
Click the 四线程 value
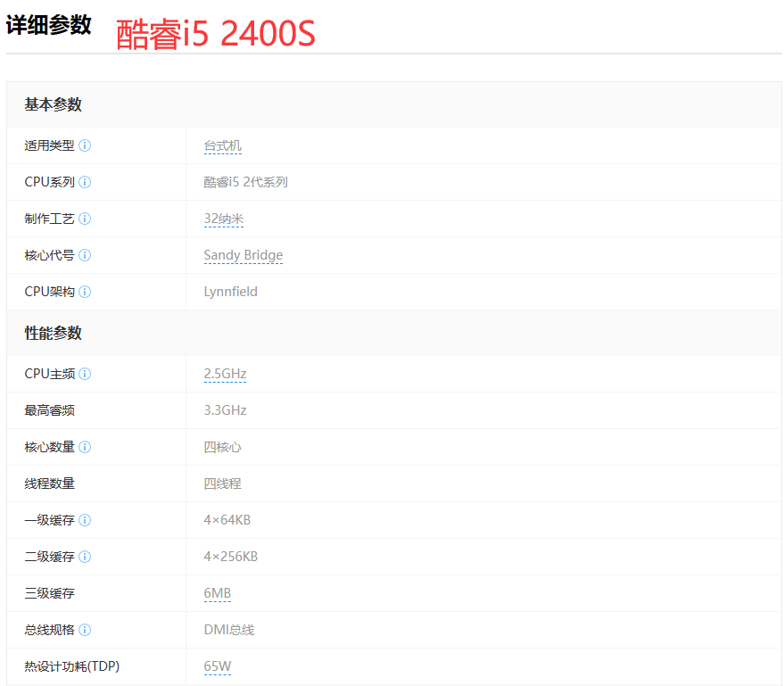(222, 484)
